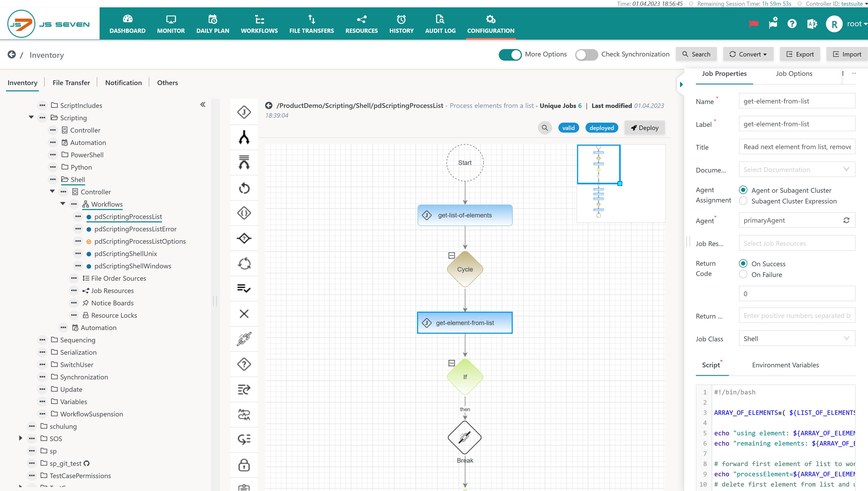Open the Dashboard menu
868x491 pixels.
point(127,24)
